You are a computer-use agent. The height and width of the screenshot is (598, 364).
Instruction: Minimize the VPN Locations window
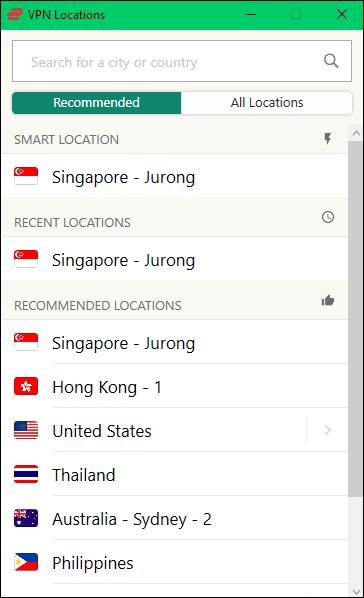251,14
